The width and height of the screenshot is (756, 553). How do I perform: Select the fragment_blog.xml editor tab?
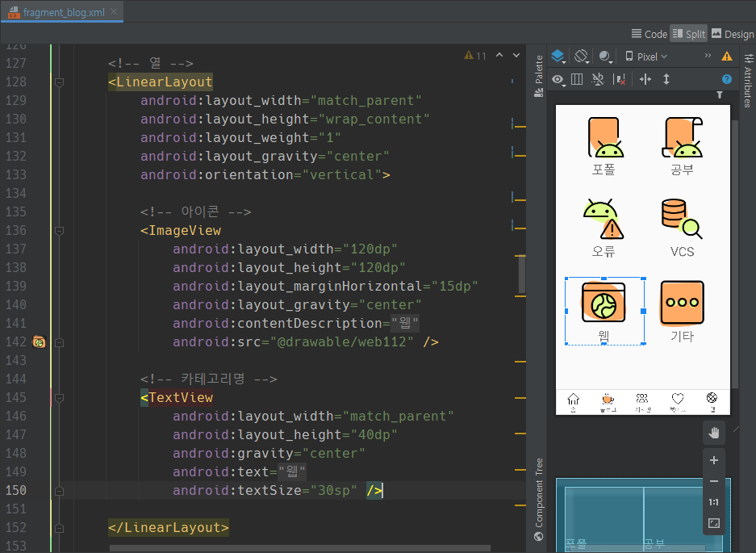point(61,11)
